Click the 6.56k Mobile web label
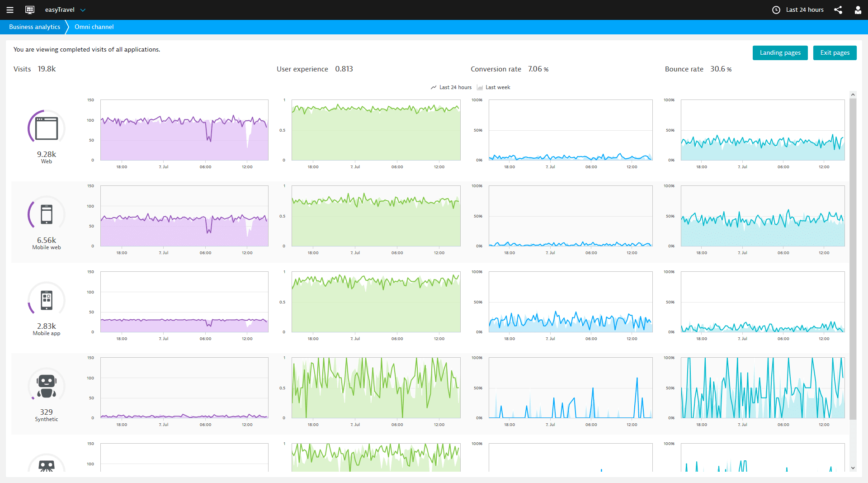The image size is (868, 483). click(x=47, y=243)
